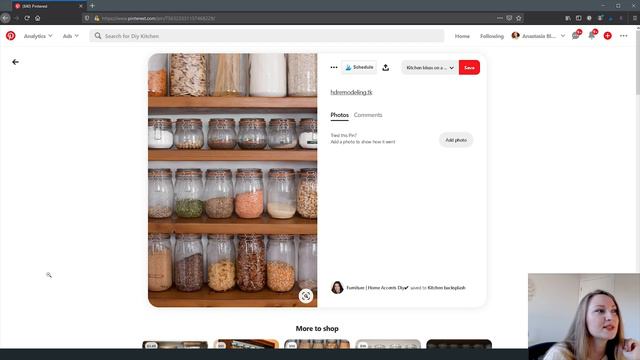640x360 pixels.
Task: Click the Schedule button
Action: 359,67
